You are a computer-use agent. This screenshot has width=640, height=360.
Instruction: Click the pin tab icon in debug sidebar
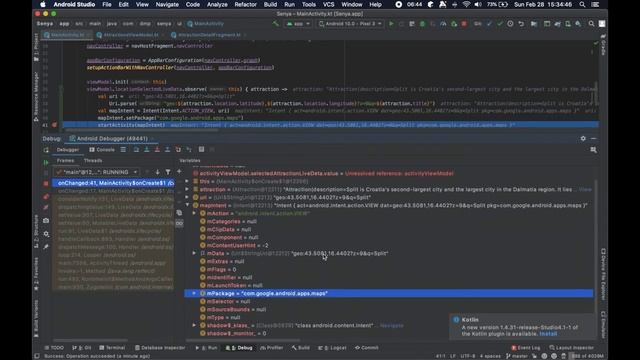46,247
